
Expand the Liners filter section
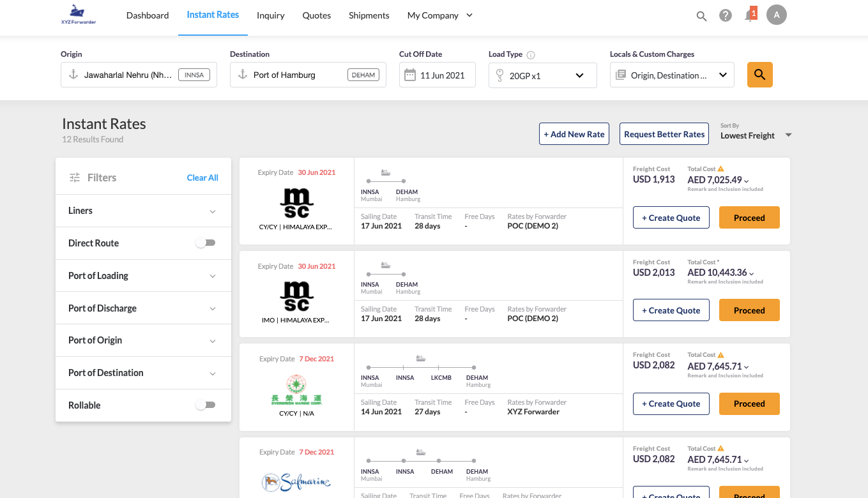tap(213, 211)
